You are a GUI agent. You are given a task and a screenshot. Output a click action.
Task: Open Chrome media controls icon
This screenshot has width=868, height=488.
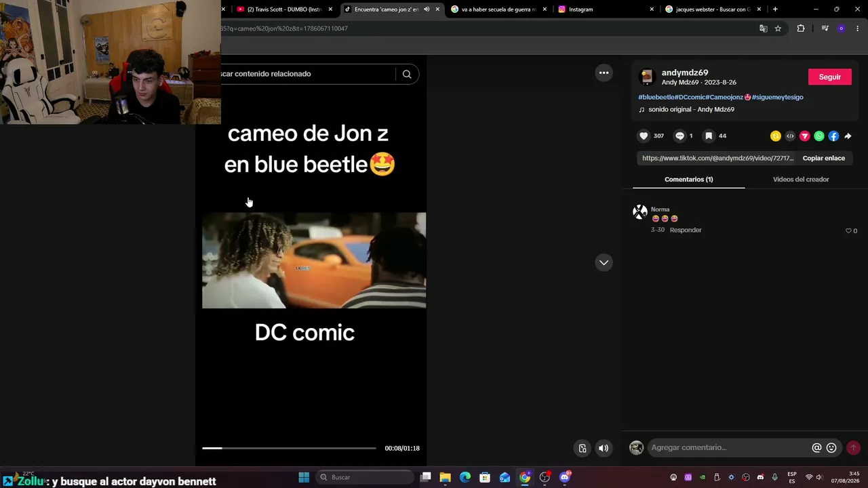(825, 28)
